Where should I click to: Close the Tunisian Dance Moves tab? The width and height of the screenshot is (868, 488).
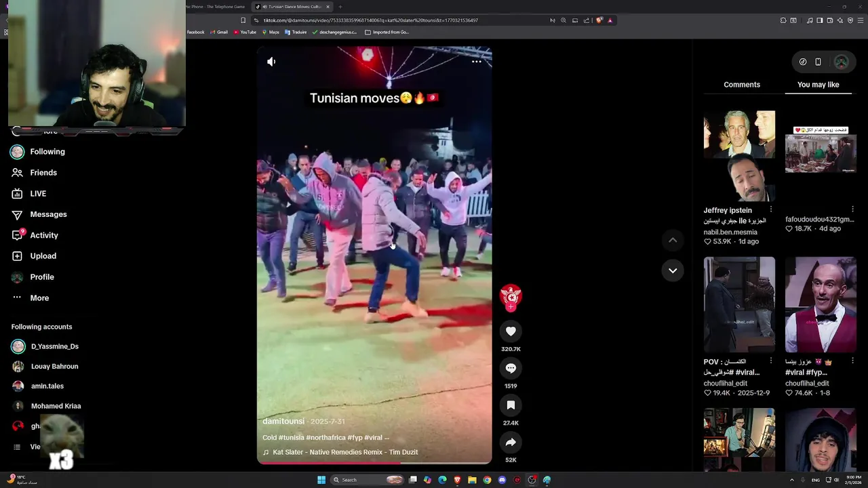tap(328, 7)
